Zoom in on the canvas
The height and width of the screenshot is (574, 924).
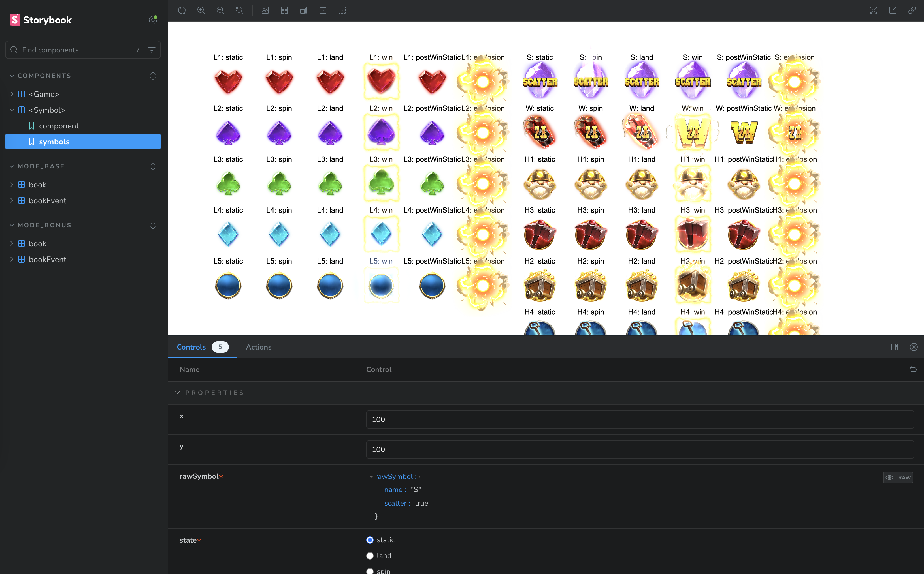pos(201,10)
